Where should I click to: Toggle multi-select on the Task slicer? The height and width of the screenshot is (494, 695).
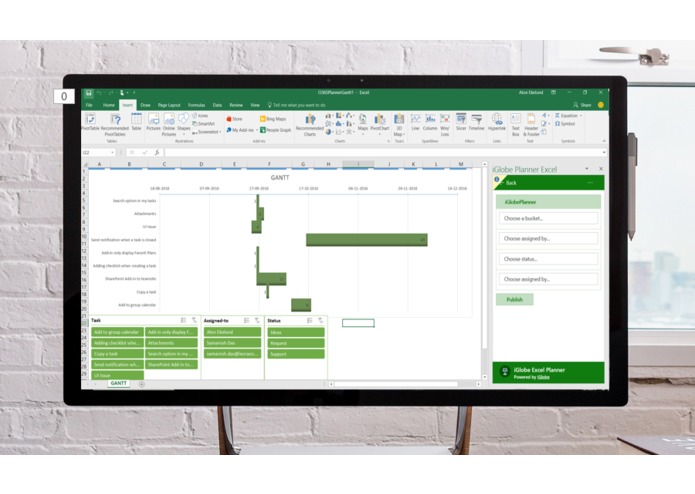click(x=183, y=320)
